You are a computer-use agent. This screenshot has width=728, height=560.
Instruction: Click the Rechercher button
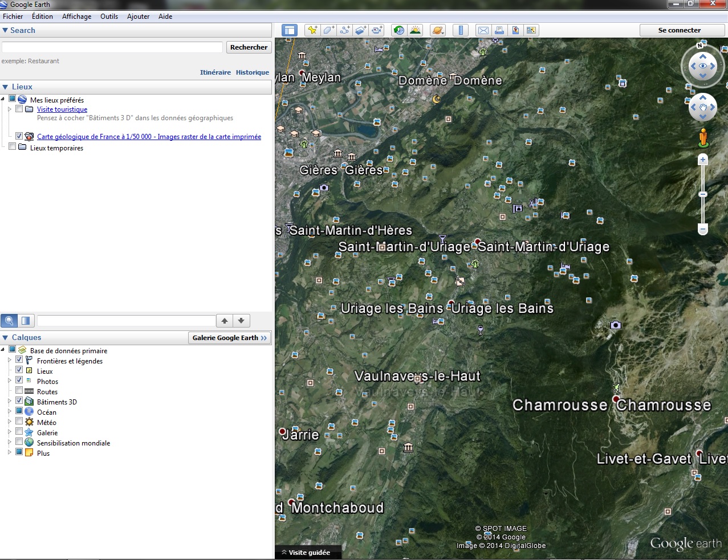pyautogui.click(x=249, y=47)
